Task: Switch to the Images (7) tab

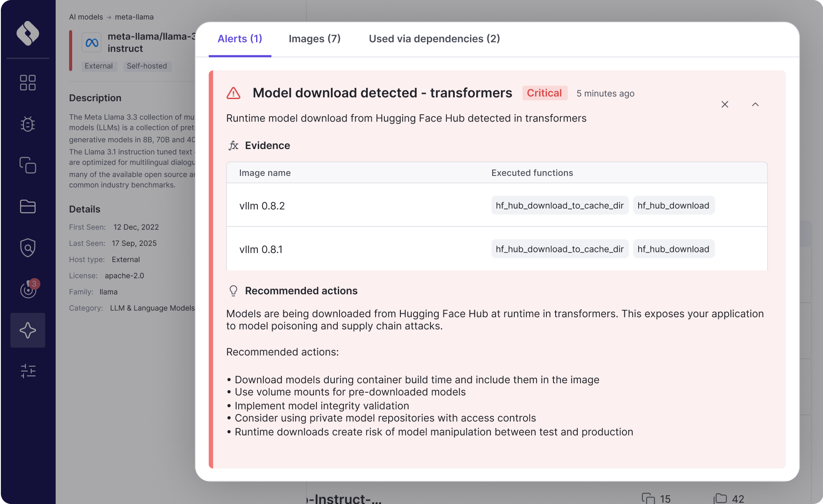Action: click(x=315, y=39)
